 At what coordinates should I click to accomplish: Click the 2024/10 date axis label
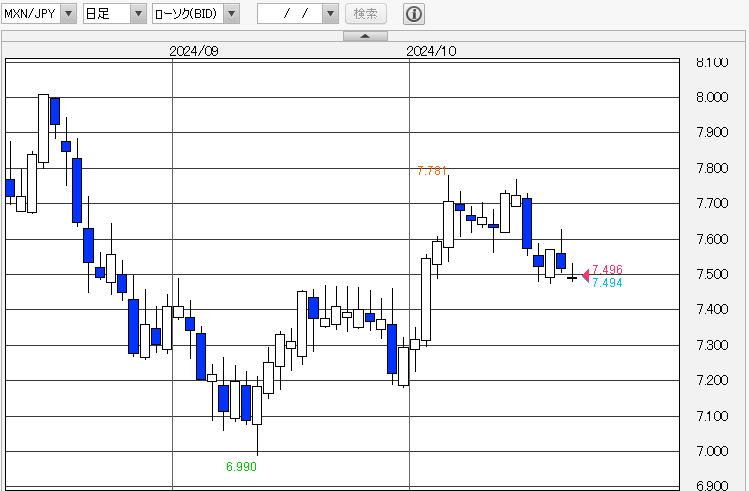click(x=431, y=51)
